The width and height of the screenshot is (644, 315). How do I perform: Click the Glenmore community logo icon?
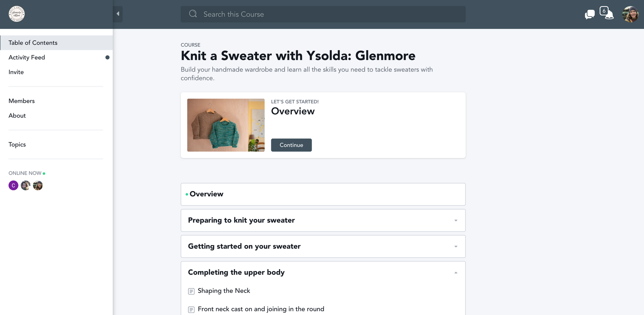tap(17, 14)
